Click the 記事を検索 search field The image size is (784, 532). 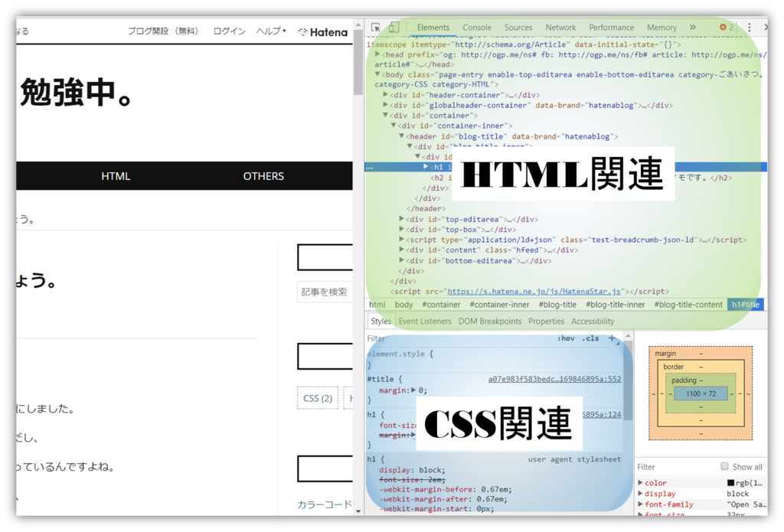point(325,292)
